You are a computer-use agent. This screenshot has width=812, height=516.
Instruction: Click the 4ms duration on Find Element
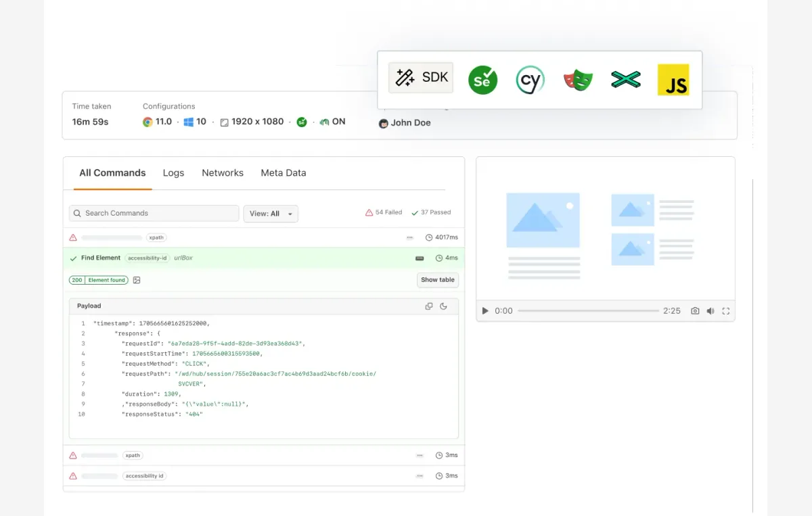[x=452, y=258]
